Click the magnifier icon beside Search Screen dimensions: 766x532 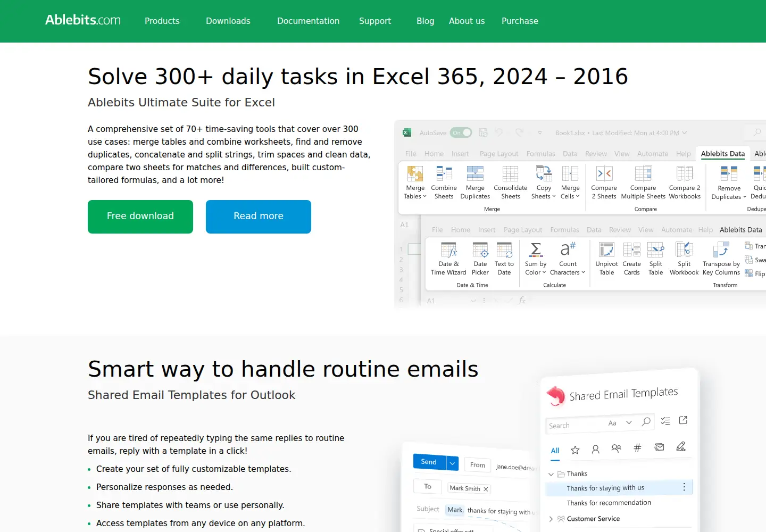coord(646,422)
